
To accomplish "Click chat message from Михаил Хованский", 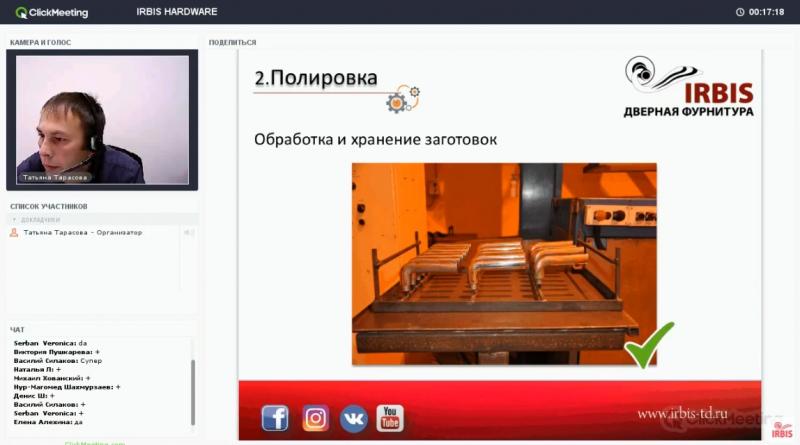I will 52,378.
